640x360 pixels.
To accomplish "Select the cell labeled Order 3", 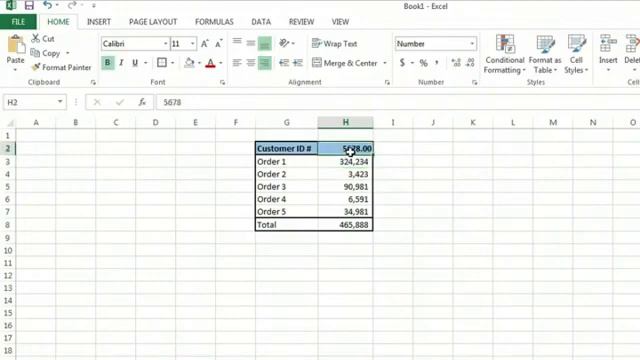I will pyautogui.click(x=287, y=187).
